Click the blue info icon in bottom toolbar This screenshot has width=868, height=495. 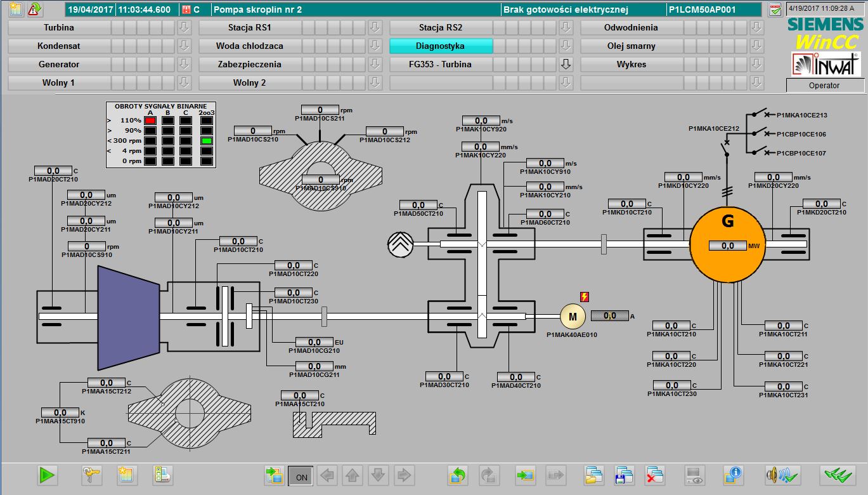point(732,475)
